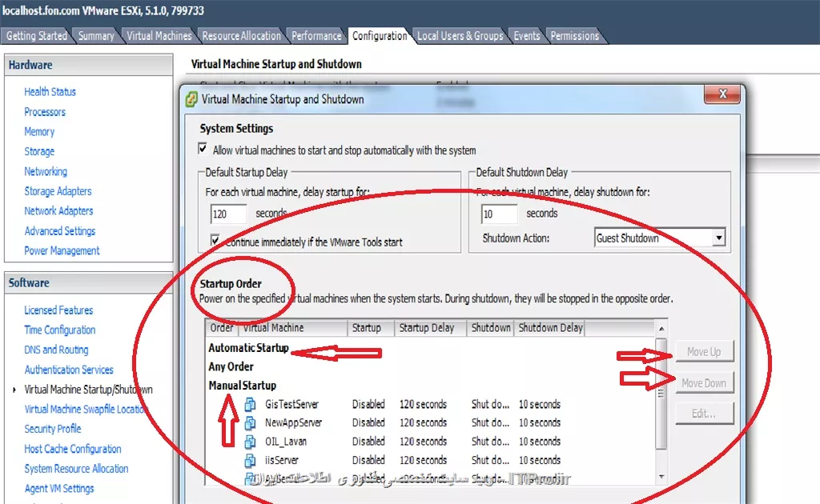This screenshot has height=504, width=820.
Task: Click the Virtual Machine column header
Action: point(293,328)
